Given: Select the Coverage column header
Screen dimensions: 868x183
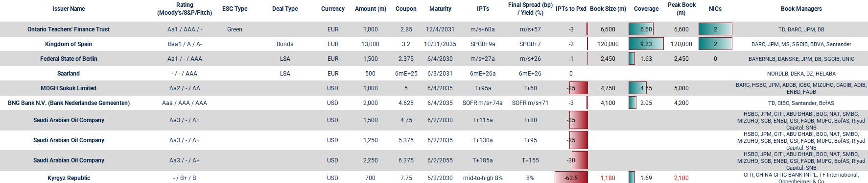Looking at the screenshot, I should click(x=646, y=9).
